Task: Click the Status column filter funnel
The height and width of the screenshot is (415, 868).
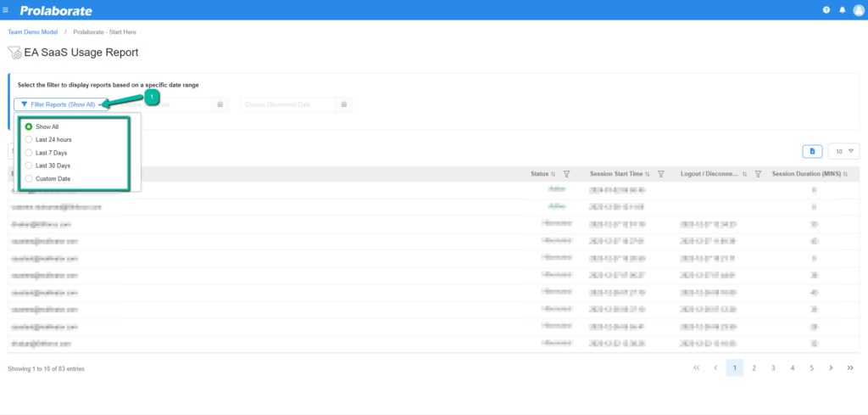Action: pyautogui.click(x=566, y=174)
